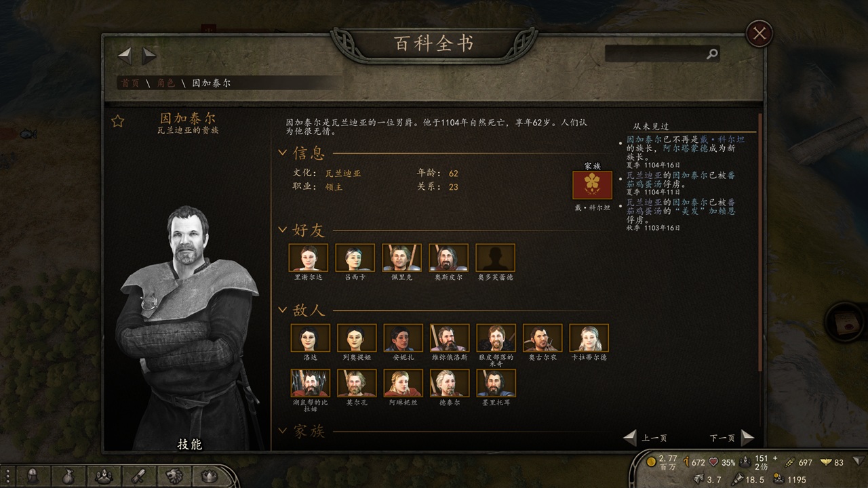Screen dimensions: 868x488
Task: Open enemy portrait 卡拉蒂尔德
Action: 589,338
